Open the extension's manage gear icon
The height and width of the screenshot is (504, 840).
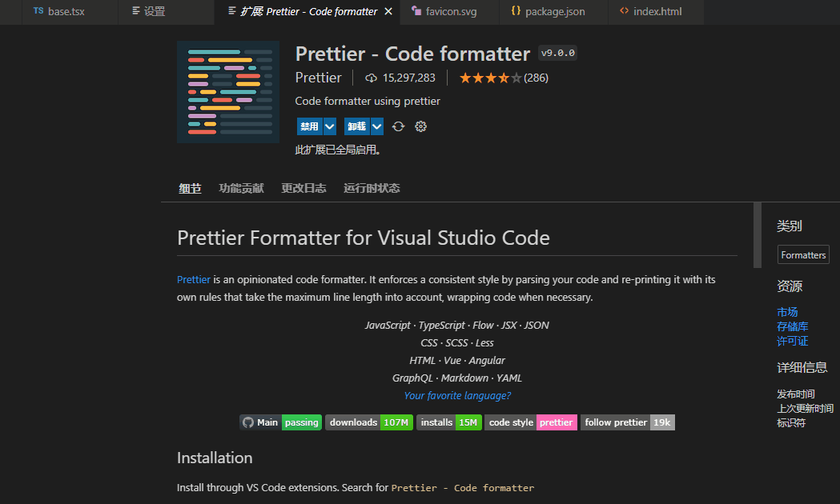pyautogui.click(x=421, y=126)
